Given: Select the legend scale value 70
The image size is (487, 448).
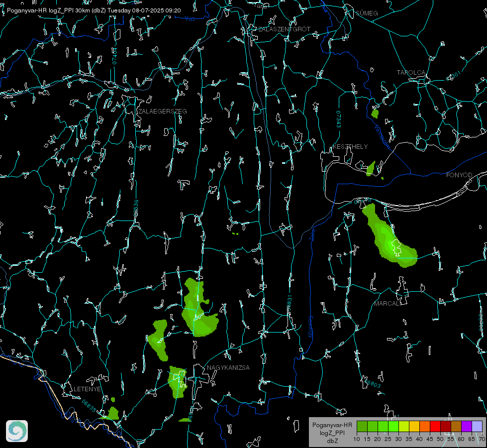Looking at the screenshot, I should (482, 439).
